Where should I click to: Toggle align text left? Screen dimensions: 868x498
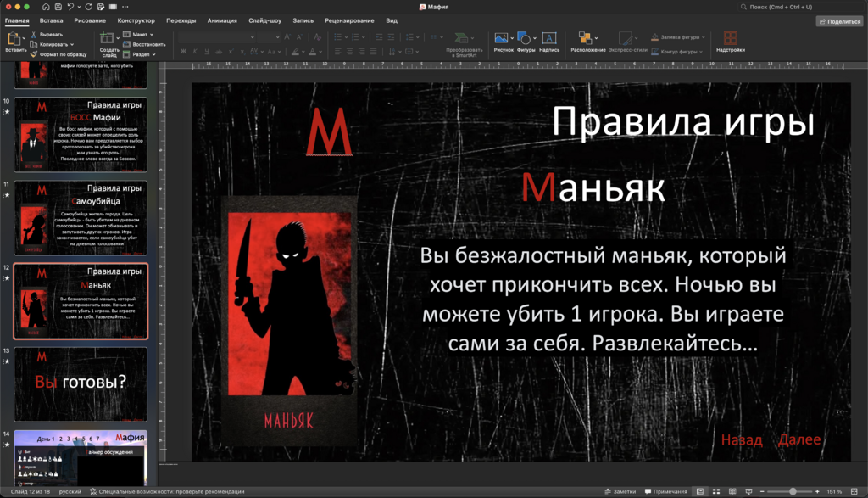(337, 52)
